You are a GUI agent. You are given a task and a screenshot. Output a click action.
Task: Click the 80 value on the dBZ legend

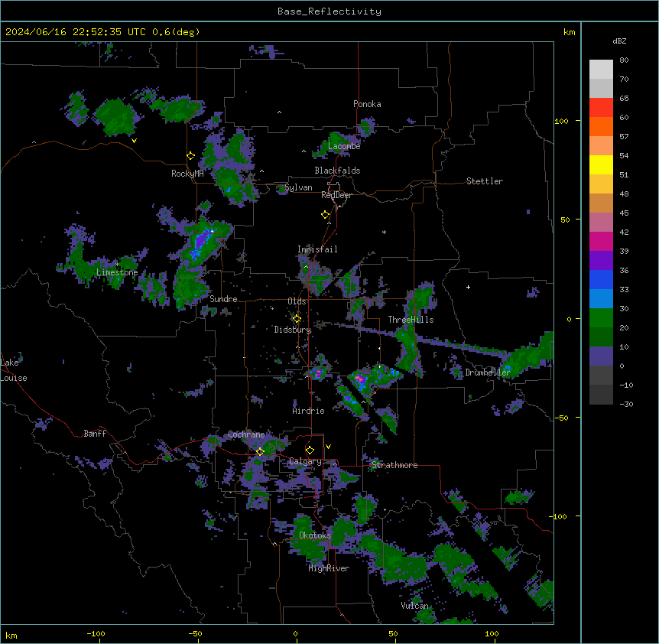tap(624, 60)
